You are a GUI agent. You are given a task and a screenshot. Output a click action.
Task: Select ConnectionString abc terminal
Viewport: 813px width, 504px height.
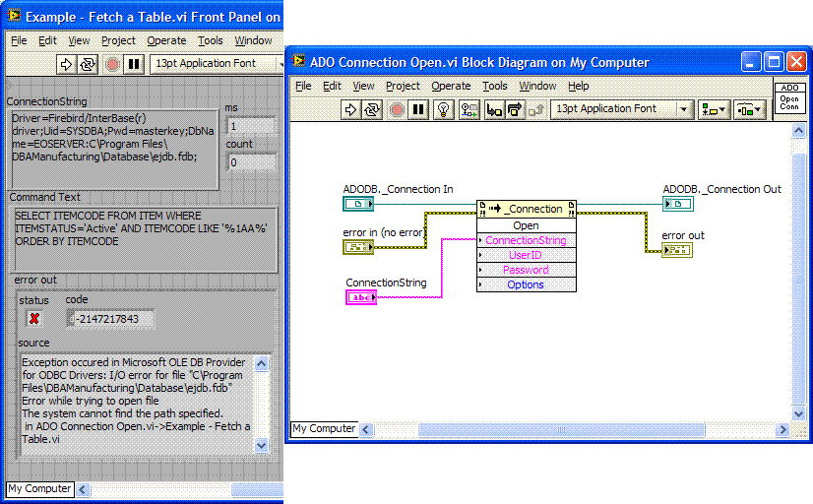pyautogui.click(x=361, y=297)
